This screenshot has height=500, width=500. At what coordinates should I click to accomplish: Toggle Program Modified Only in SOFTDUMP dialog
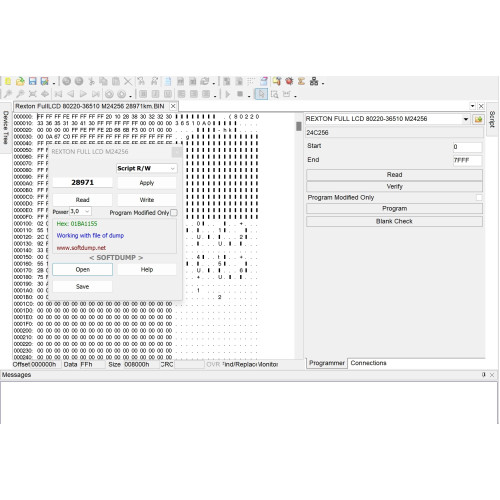(174, 213)
